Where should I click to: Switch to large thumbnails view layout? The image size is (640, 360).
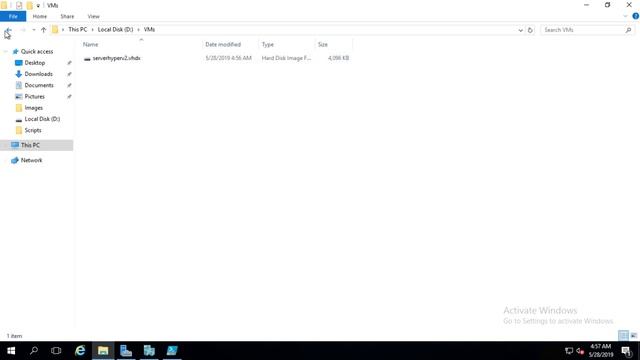click(x=633, y=336)
